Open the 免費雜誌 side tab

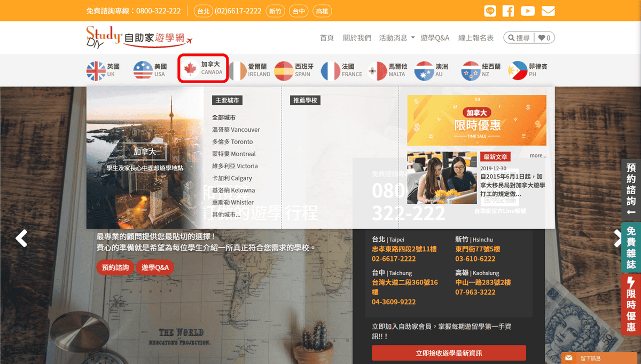coord(631,248)
